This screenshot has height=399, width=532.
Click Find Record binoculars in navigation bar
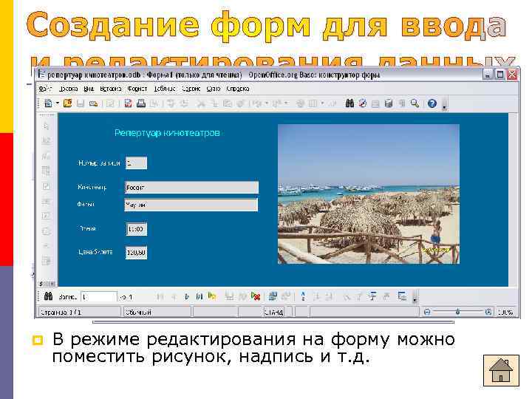click(49, 296)
